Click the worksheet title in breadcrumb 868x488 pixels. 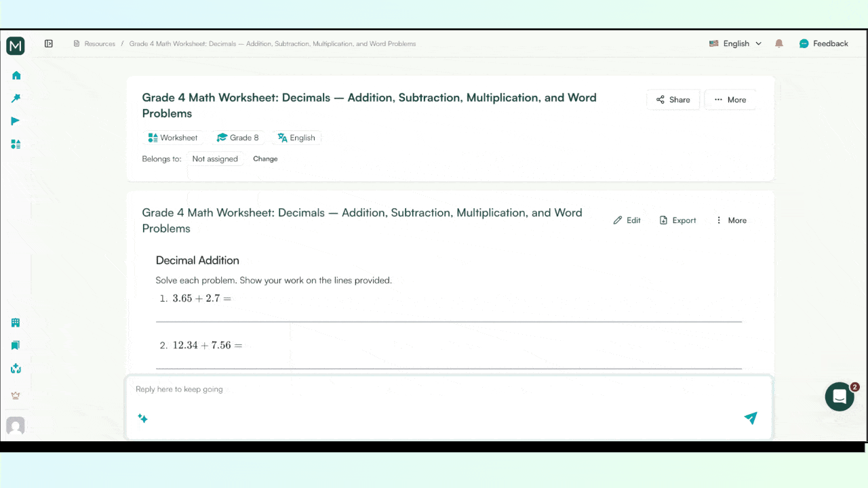tap(273, 43)
